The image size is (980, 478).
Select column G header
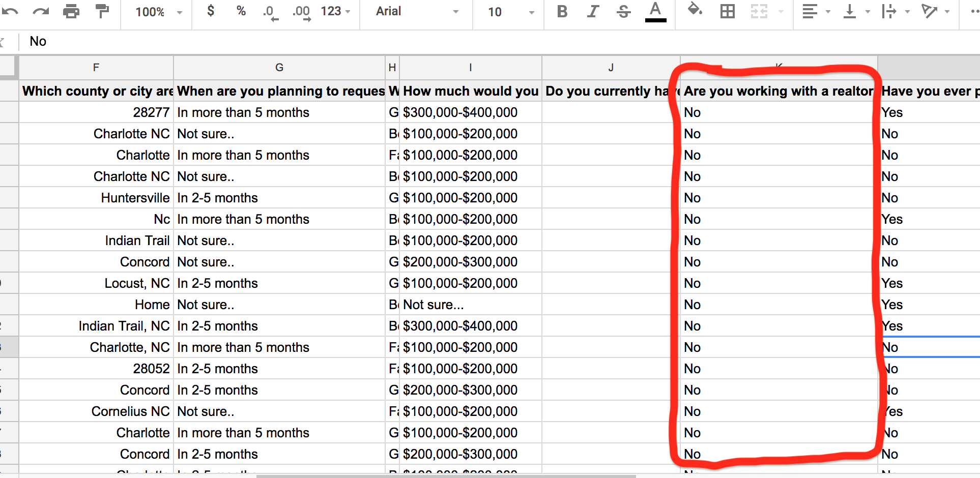pyautogui.click(x=279, y=68)
